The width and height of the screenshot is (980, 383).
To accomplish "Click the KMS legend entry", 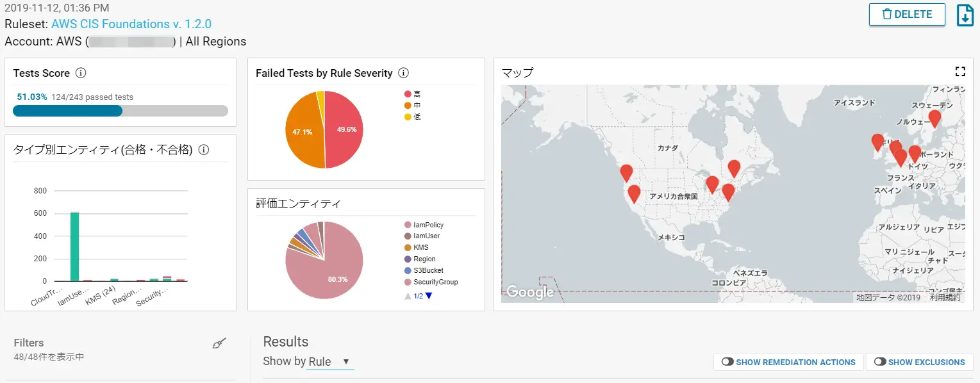I will [x=417, y=247].
